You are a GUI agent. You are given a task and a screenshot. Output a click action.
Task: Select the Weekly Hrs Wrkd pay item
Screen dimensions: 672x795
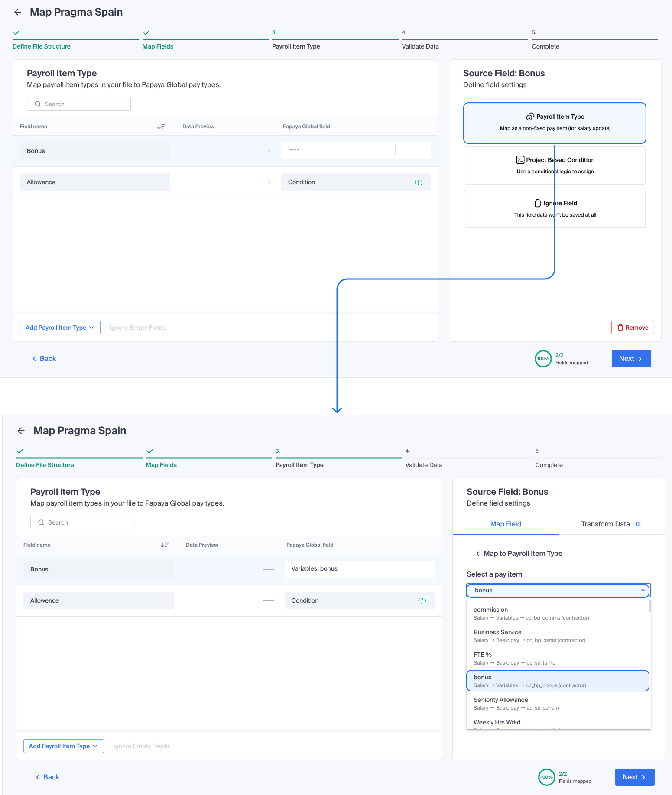(x=558, y=723)
